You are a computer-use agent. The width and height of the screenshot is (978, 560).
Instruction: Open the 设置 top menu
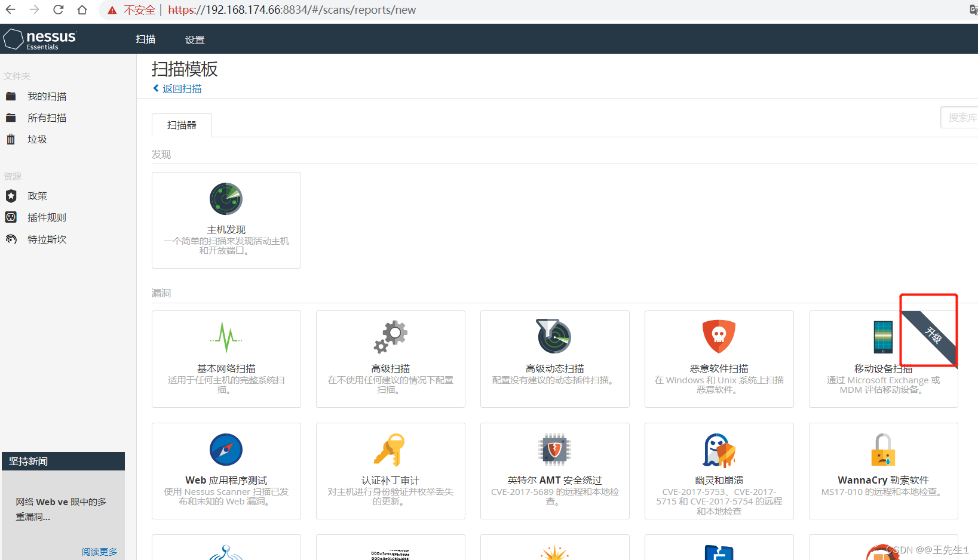[195, 40]
